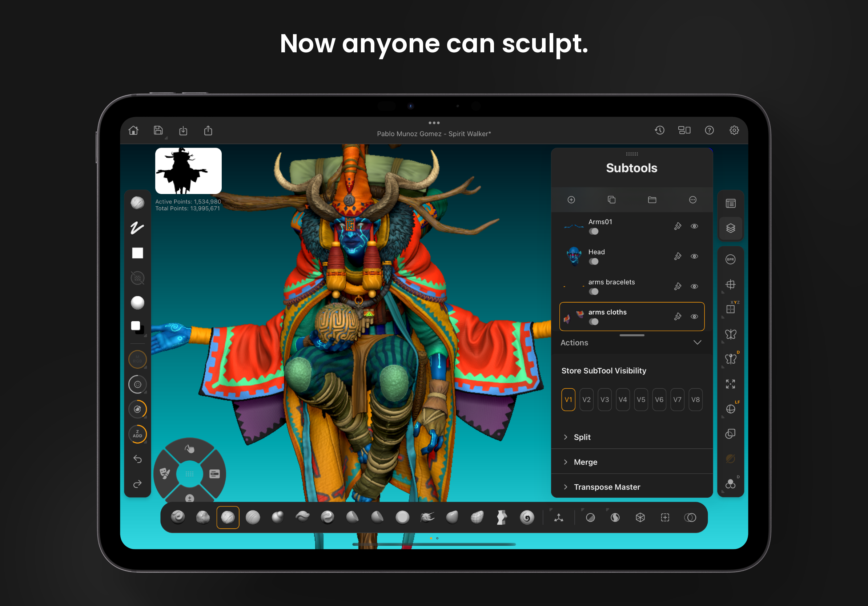Toggle arms cloths visibility eye

(x=695, y=316)
